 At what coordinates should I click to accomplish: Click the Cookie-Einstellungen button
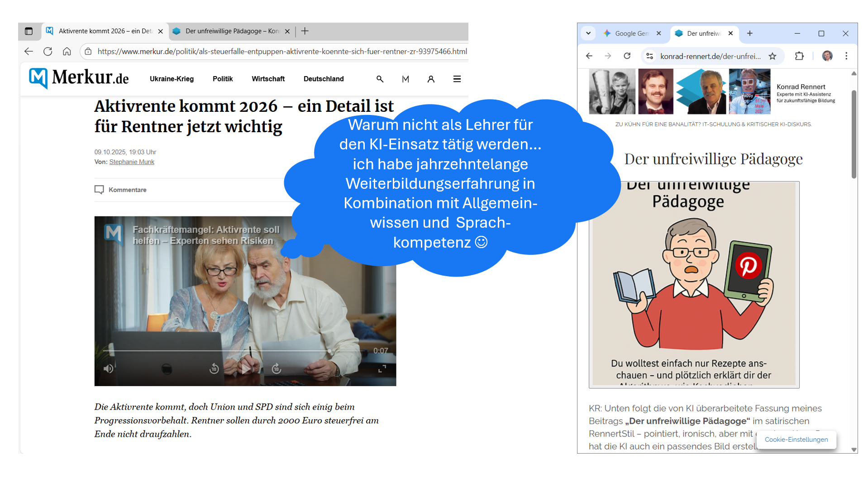(796, 440)
